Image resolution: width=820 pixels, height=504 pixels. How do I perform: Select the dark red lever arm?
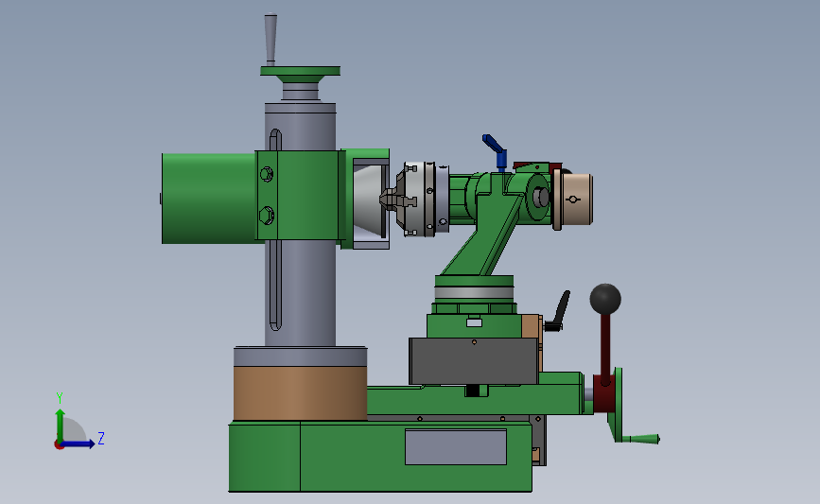[605, 350]
